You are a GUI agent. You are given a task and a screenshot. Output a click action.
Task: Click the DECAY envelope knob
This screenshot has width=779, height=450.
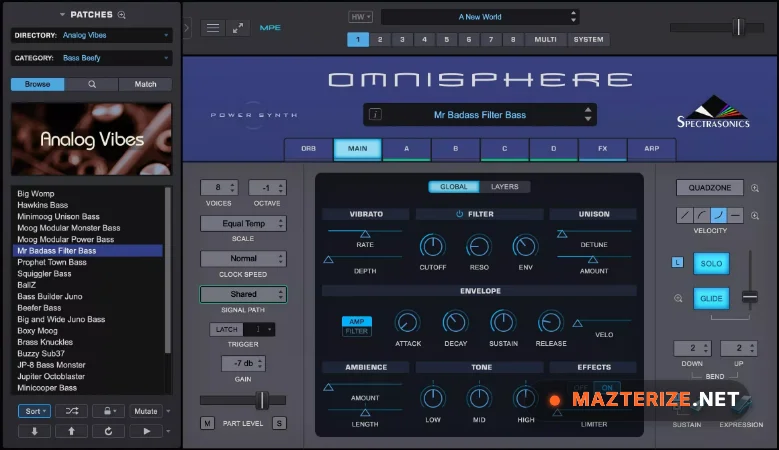[x=455, y=323]
